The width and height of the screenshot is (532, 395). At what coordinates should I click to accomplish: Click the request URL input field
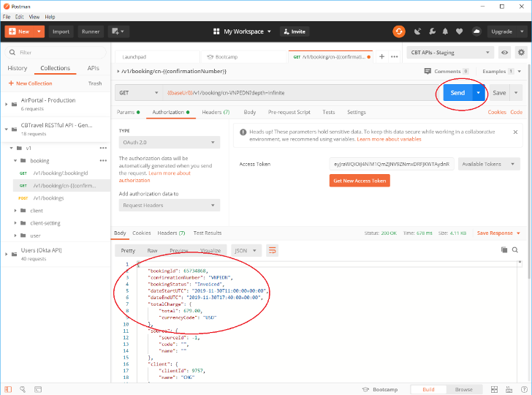click(x=300, y=93)
